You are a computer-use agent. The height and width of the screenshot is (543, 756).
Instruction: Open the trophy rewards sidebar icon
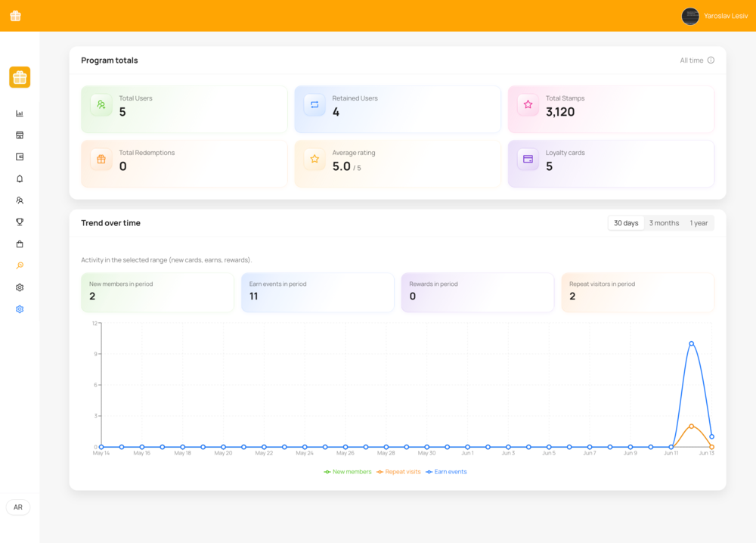20,222
